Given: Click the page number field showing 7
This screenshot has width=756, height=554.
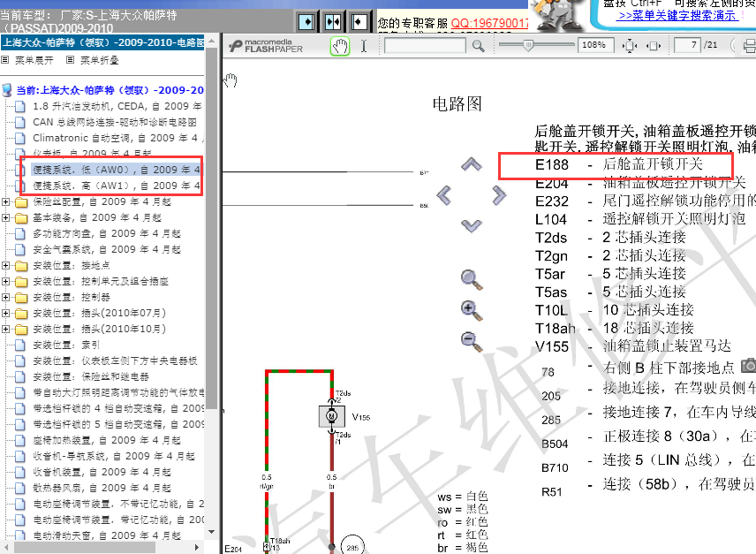Looking at the screenshot, I should pyautogui.click(x=686, y=45).
